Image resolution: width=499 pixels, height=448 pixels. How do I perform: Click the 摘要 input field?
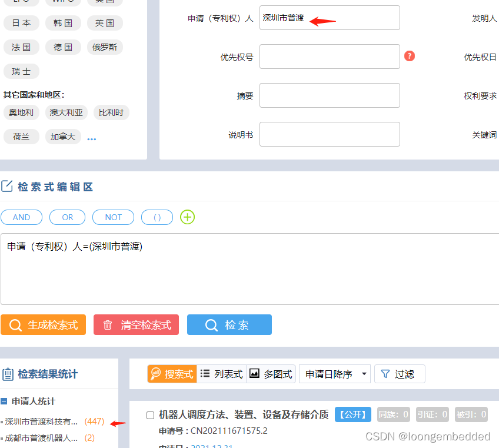330,95
